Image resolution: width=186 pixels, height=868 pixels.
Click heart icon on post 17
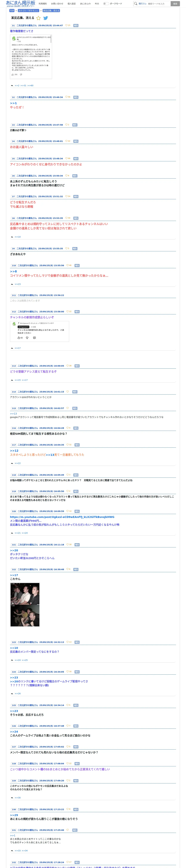(68, 445)
